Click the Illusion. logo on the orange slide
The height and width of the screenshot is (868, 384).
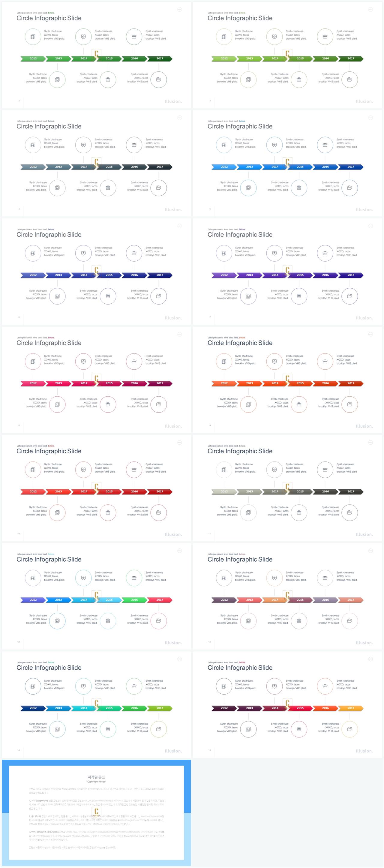coord(364,426)
